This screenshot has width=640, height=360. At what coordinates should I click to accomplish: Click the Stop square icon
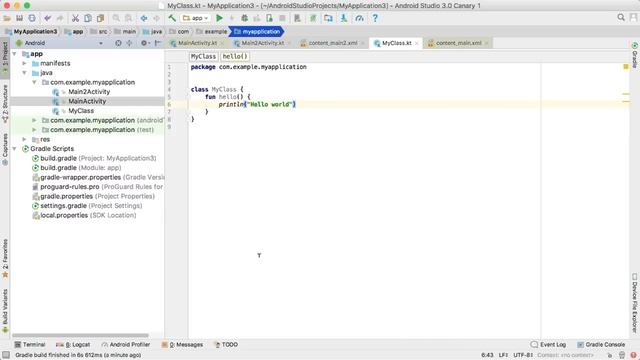pos(282,18)
